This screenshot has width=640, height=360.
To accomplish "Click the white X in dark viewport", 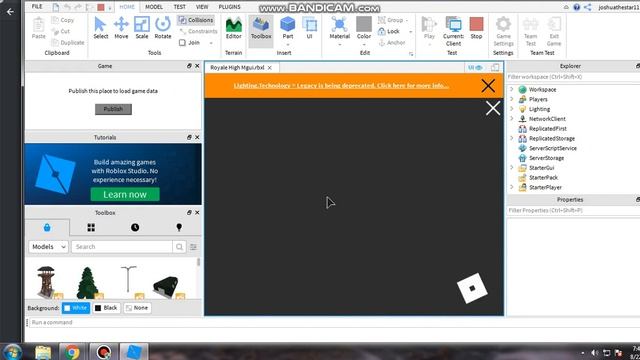I will 493,108.
